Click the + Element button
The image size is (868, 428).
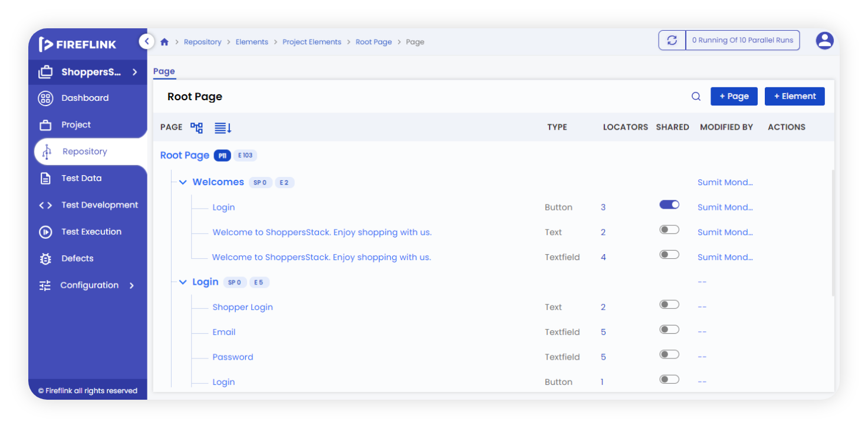click(795, 97)
